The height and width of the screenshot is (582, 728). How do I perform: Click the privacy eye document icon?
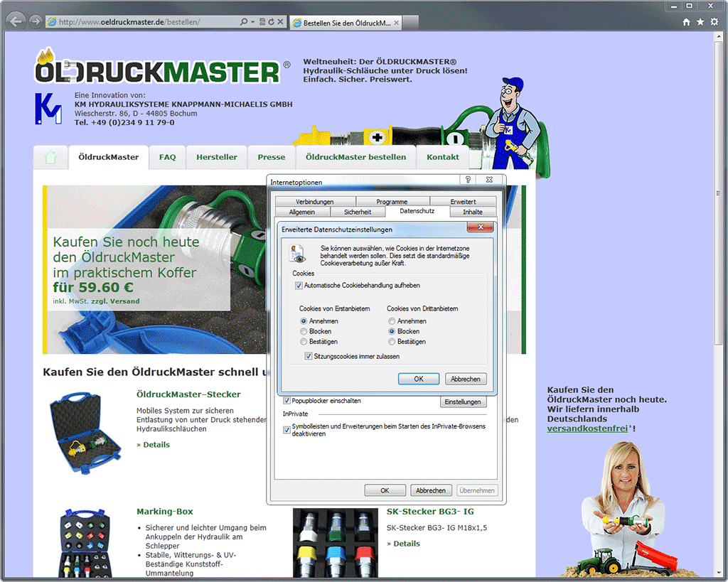point(297,254)
